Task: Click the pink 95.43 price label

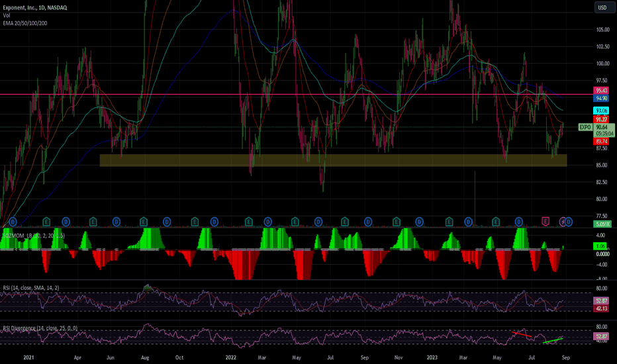Action: (601, 91)
